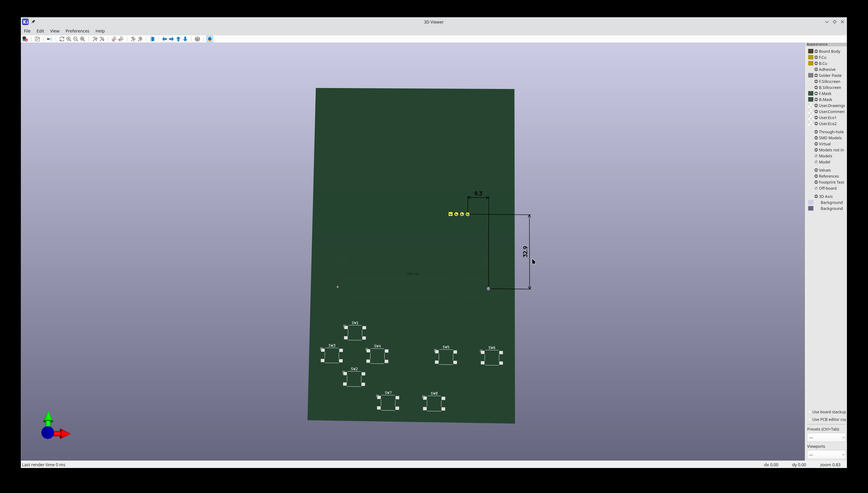Click the reload board icon

(x=25, y=39)
